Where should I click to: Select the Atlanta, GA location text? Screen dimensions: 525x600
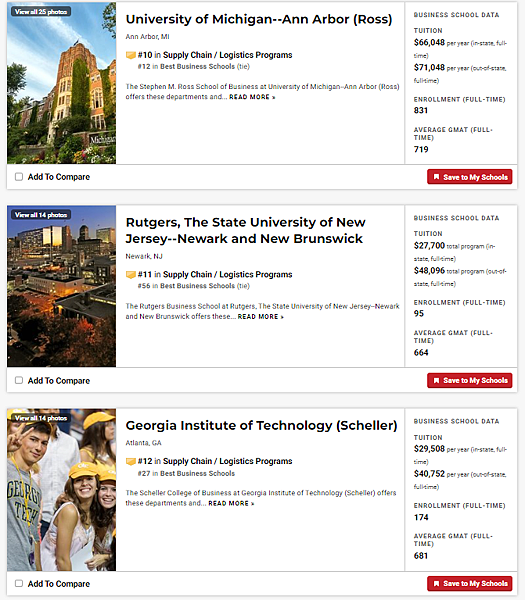tap(143, 443)
